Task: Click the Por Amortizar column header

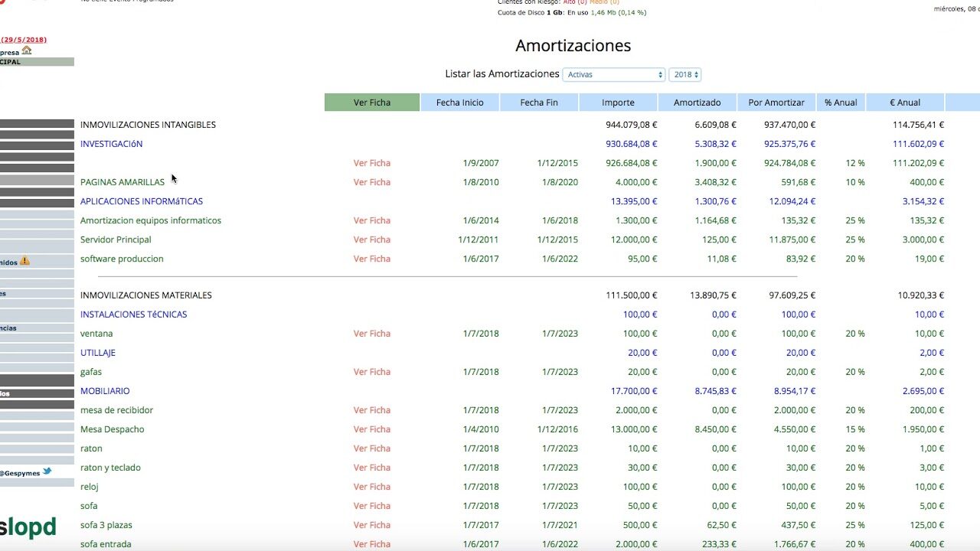Action: 776,103
